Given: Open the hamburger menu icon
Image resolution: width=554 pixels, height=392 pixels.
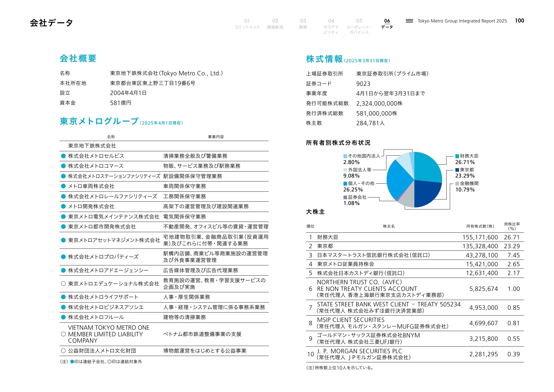Looking at the screenshot, I should tap(409, 21).
